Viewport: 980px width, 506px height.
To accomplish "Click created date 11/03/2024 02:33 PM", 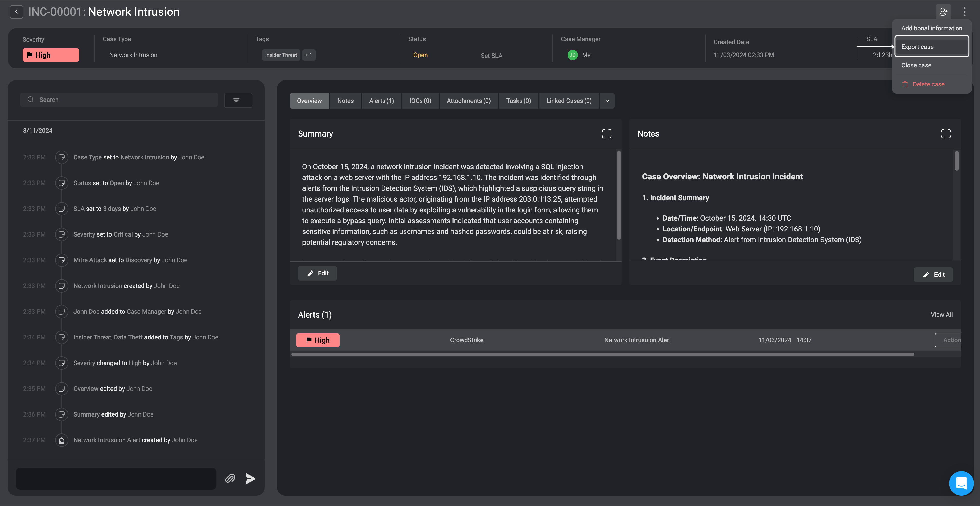I will [x=743, y=55].
